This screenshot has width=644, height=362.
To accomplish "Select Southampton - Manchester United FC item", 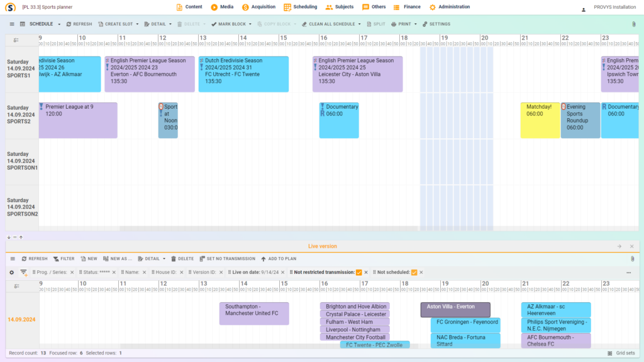I will (254, 314).
